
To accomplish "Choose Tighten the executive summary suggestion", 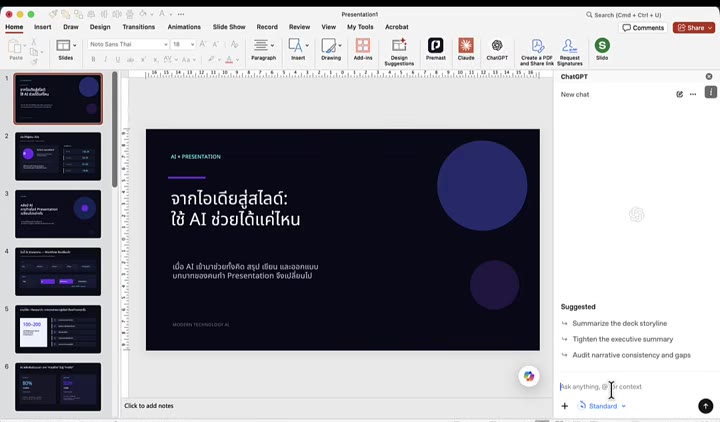I will tap(623, 339).
